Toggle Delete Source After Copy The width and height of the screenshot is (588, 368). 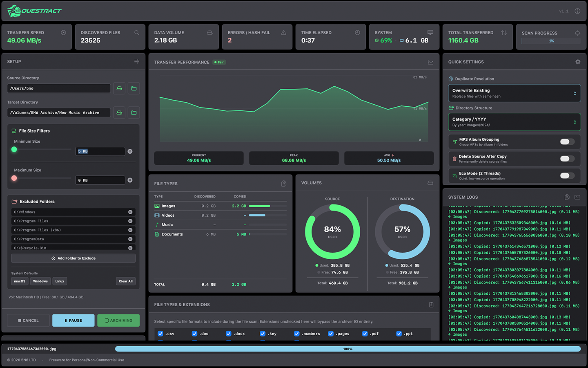click(x=566, y=159)
